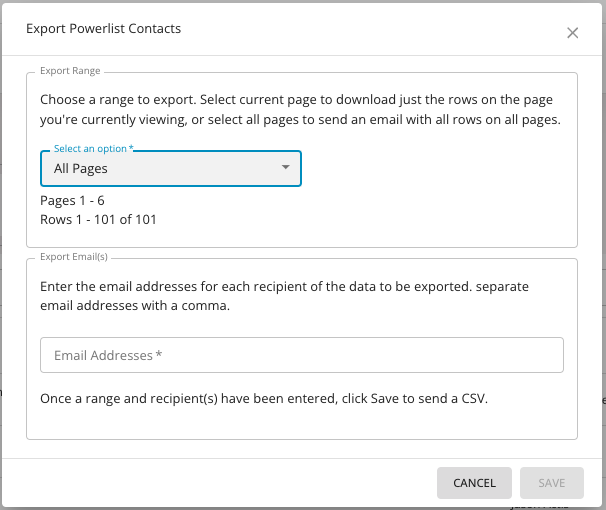Click the Export Powerlist Contacts title

point(103,29)
